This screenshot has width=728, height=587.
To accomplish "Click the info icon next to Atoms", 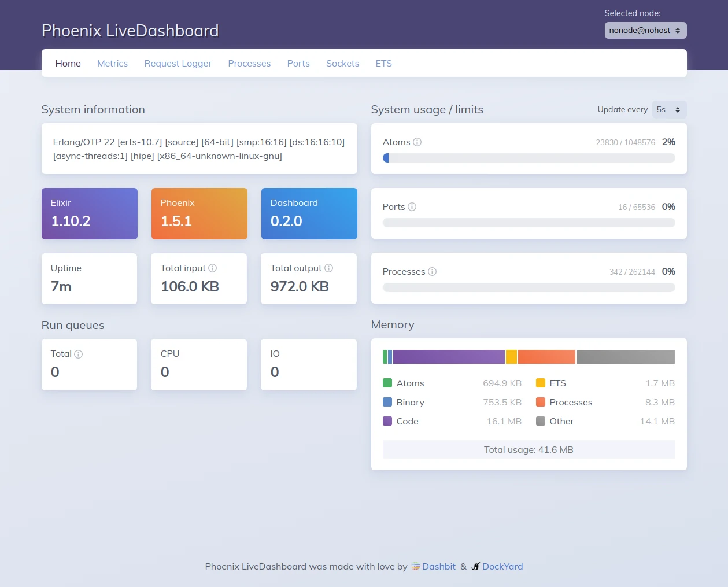I will pos(417,142).
